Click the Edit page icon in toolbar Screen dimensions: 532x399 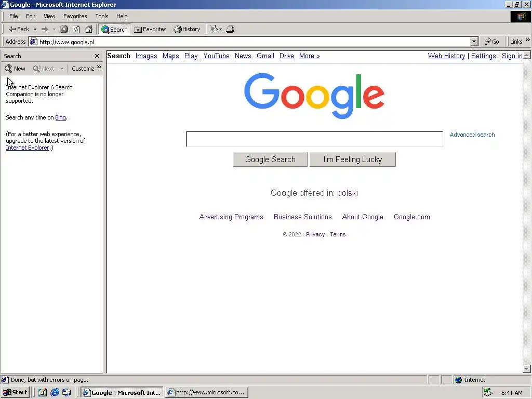click(214, 29)
